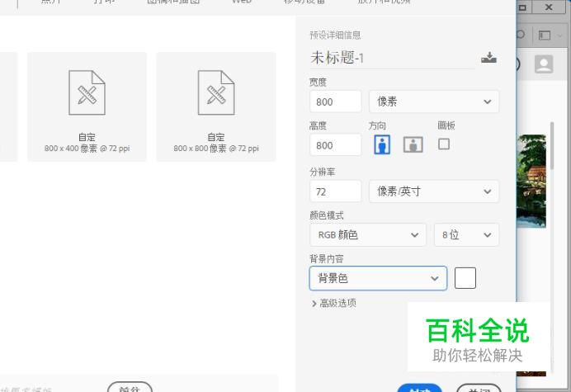Viewport: 571px width, 392px height.
Task: Open the RGB 颜色 color mode dropdown
Action: coord(368,234)
